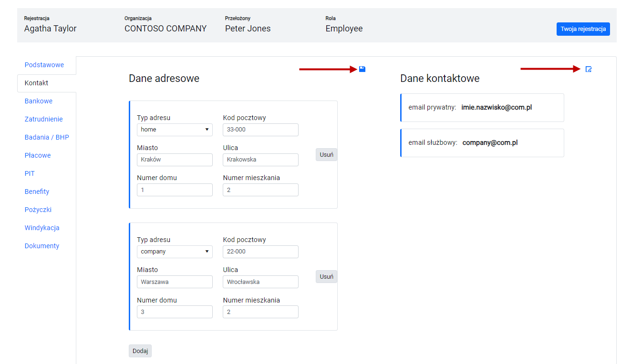This screenshot has width=621, height=364.
Task: Select the Badania / BHP tab
Action: [x=47, y=137]
